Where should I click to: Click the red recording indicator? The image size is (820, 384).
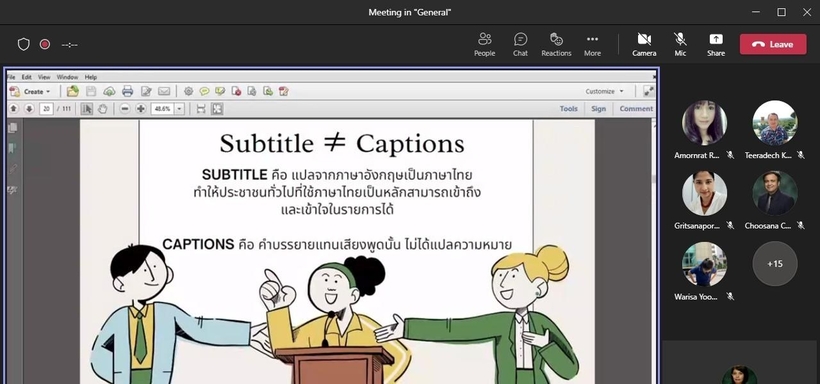point(45,44)
